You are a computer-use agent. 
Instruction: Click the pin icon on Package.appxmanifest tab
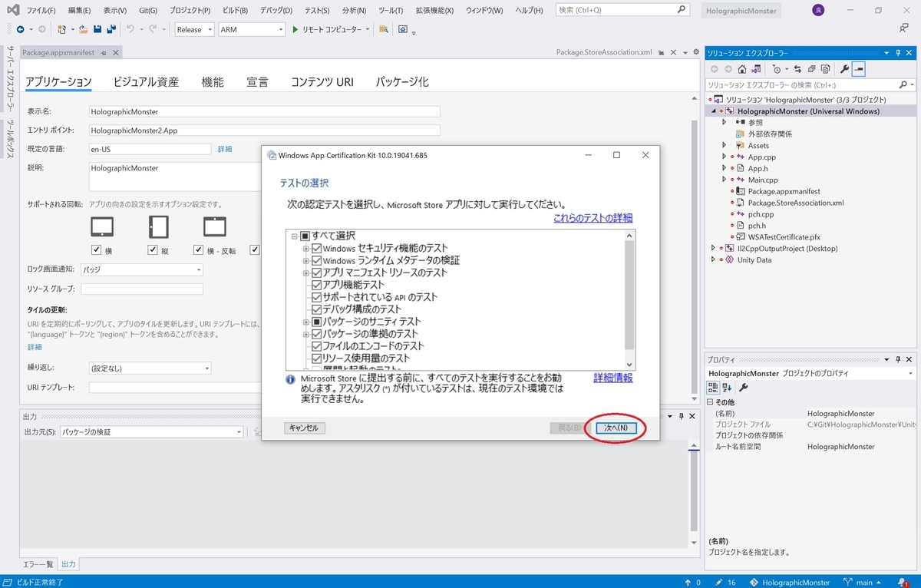tap(105, 52)
